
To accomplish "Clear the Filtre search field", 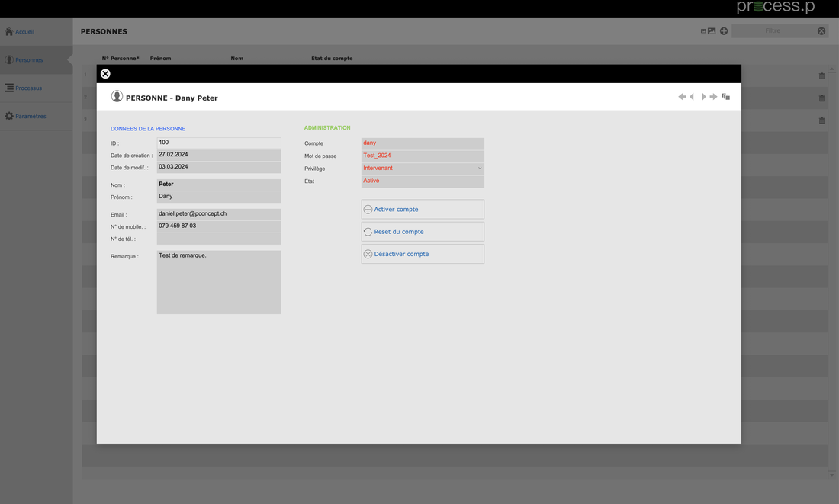I will 821,31.
